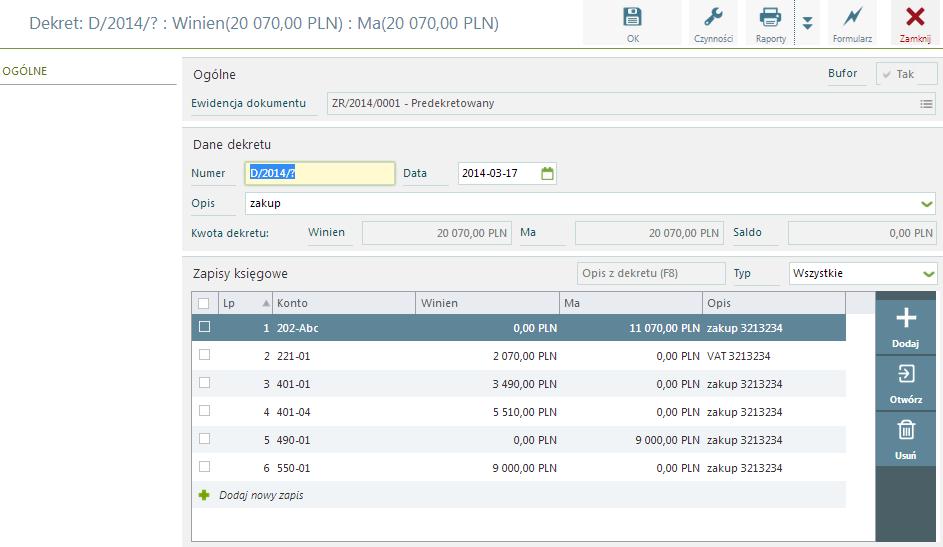Click the 2 070,00 PLN Winien value

pyautogui.click(x=525, y=356)
